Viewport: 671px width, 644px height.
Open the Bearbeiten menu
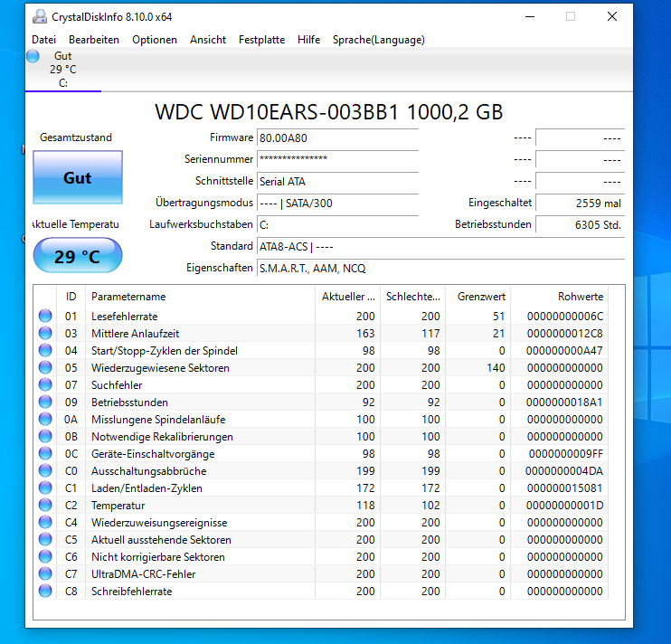click(x=94, y=40)
